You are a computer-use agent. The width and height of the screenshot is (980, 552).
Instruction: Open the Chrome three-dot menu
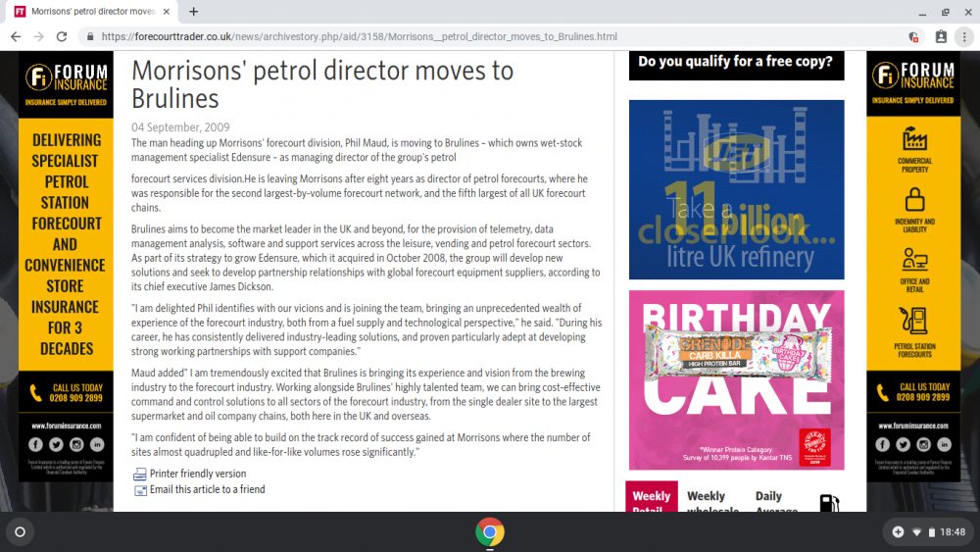point(964,37)
